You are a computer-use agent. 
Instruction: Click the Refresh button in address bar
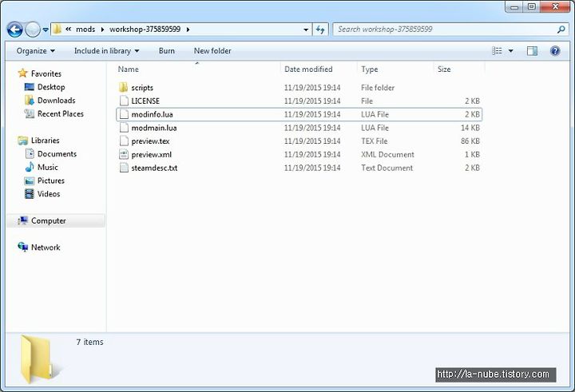pos(320,30)
